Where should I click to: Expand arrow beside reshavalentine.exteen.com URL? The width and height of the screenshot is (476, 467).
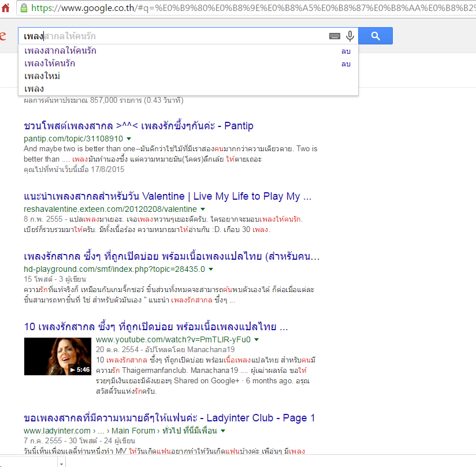click(203, 209)
